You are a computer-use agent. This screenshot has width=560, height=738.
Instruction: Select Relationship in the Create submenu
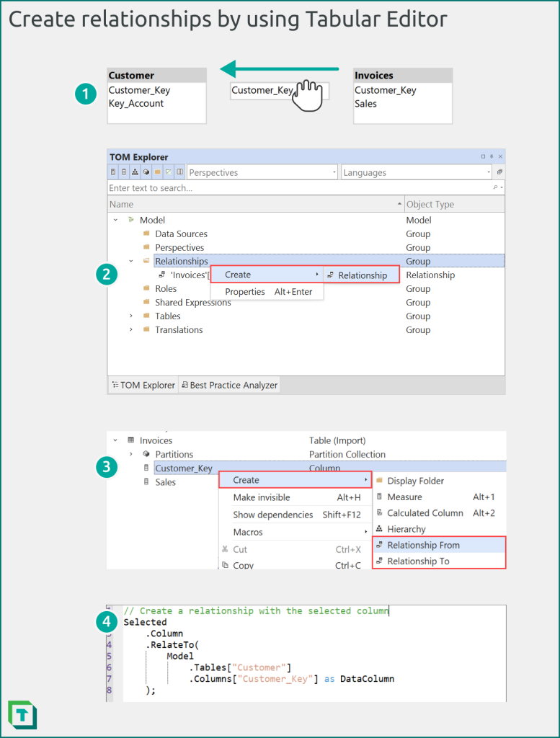point(362,275)
